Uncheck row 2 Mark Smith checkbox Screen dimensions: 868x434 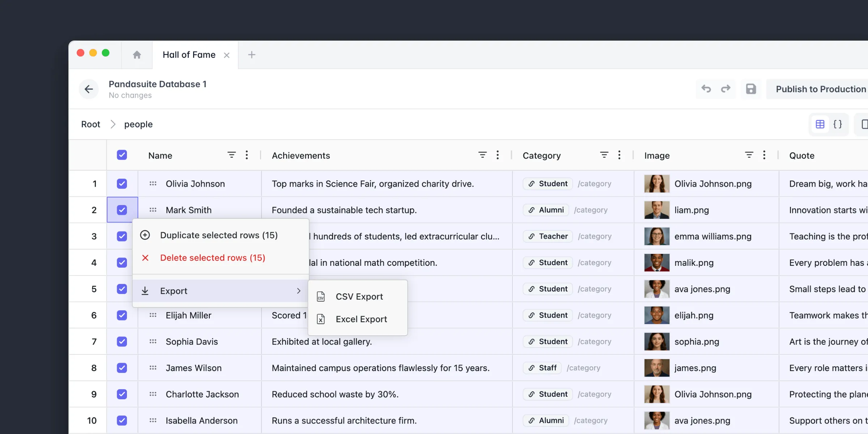click(122, 210)
